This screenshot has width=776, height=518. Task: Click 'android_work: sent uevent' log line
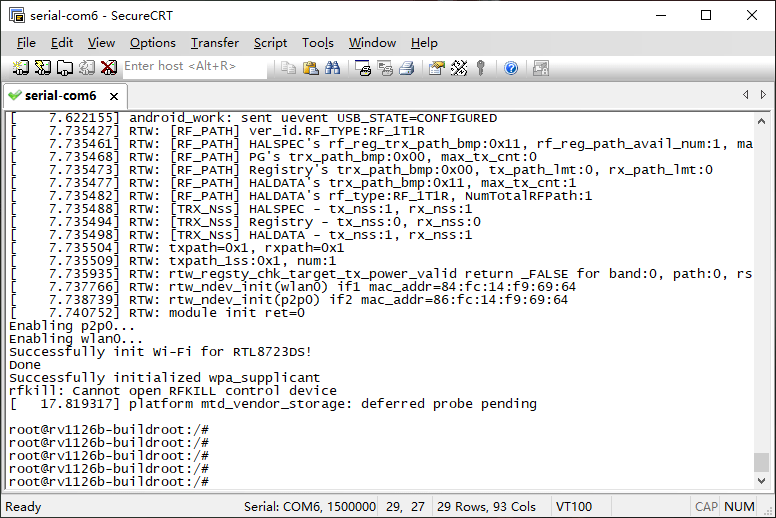pyautogui.click(x=253, y=118)
